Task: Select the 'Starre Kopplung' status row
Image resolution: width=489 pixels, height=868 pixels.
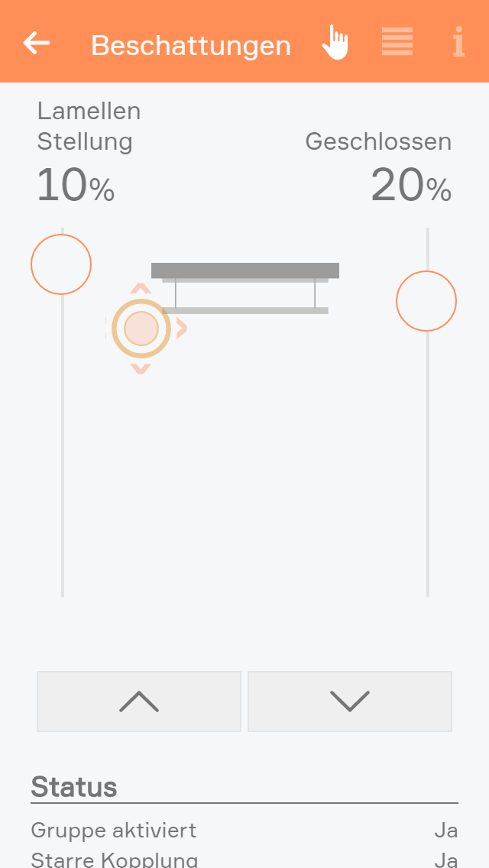Action: point(244,860)
